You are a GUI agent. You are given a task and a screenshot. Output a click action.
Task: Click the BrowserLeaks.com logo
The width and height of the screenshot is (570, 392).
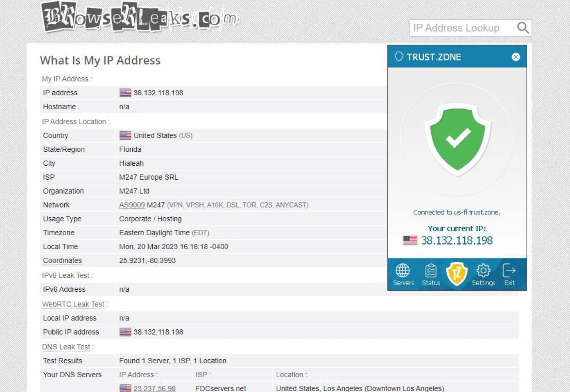[140, 18]
